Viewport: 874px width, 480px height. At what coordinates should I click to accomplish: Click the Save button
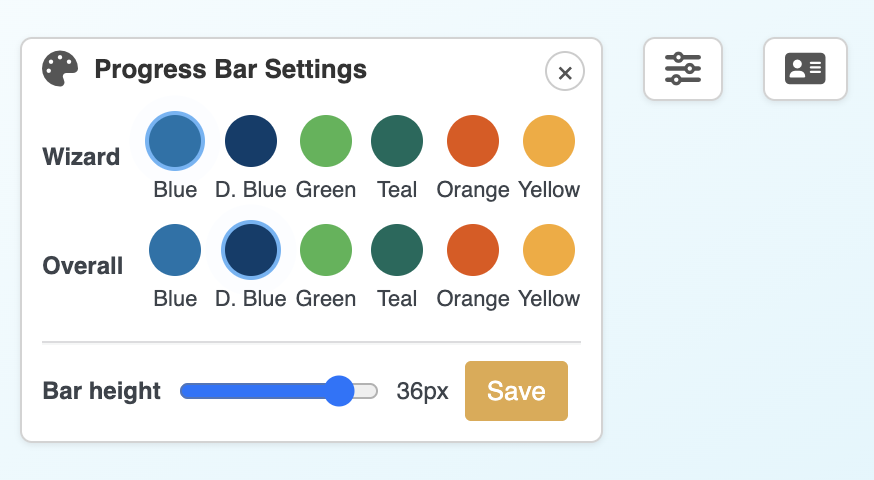point(516,391)
